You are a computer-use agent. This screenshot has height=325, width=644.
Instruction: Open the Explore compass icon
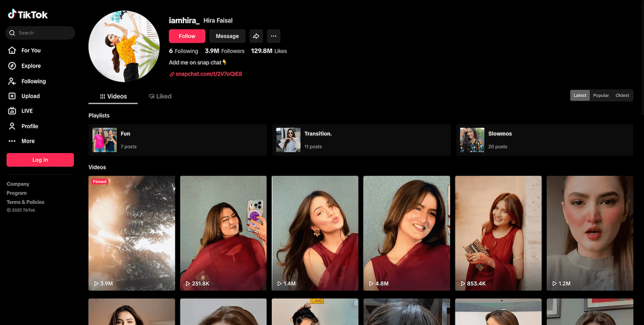coord(12,66)
